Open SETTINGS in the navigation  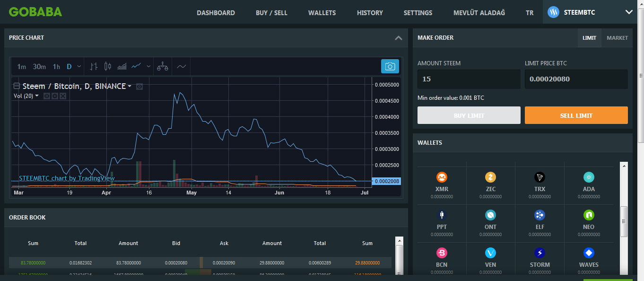click(x=418, y=13)
